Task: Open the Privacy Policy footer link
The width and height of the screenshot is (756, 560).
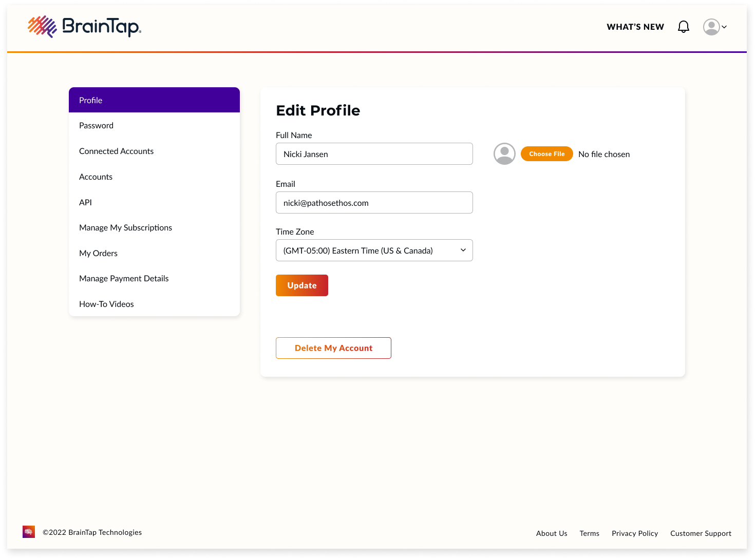Action: click(635, 533)
